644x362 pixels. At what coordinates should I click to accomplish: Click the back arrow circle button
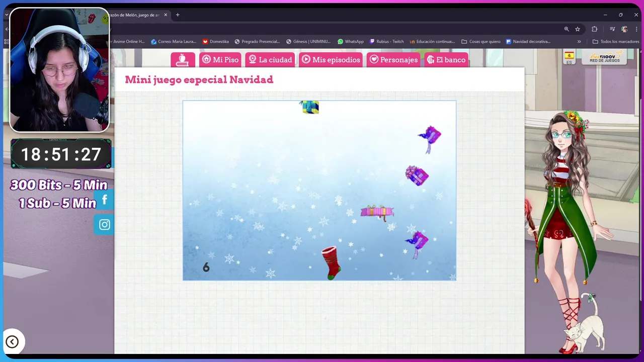[x=12, y=342]
